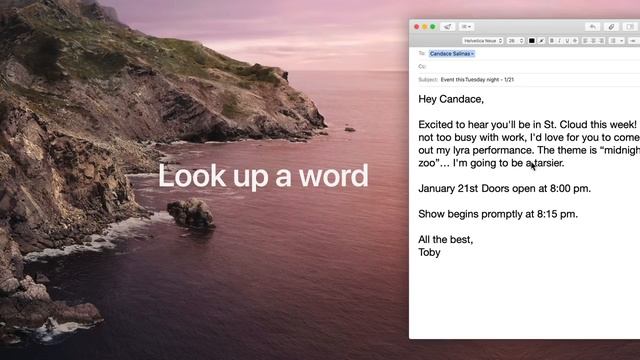
Task: Align text to the left
Action: (585, 41)
